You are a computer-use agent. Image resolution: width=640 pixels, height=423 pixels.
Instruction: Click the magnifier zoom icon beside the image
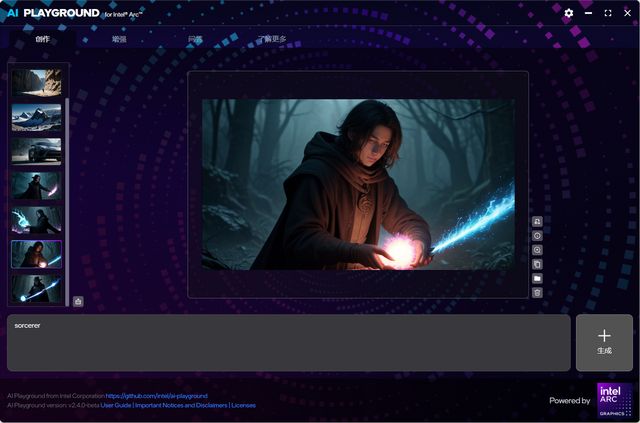(538, 250)
